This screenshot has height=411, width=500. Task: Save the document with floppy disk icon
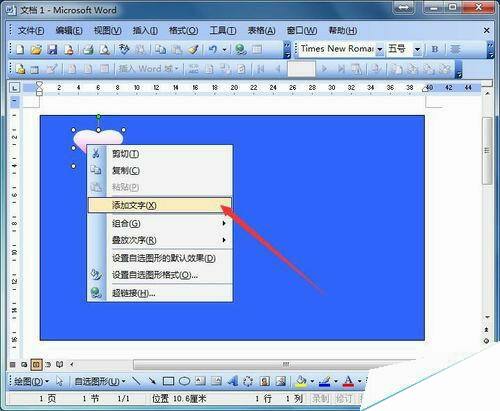[x=52, y=50]
